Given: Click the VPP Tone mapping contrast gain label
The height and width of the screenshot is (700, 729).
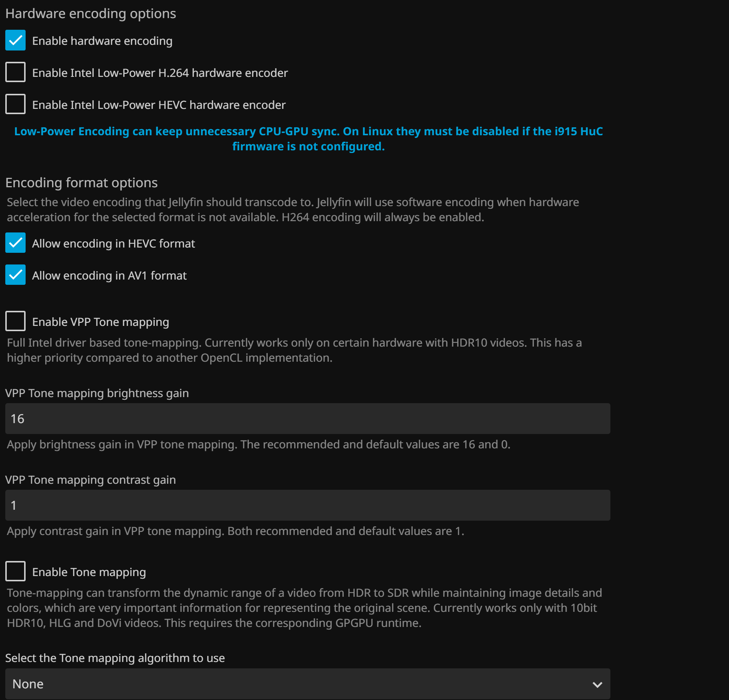Looking at the screenshot, I should tap(90, 480).
